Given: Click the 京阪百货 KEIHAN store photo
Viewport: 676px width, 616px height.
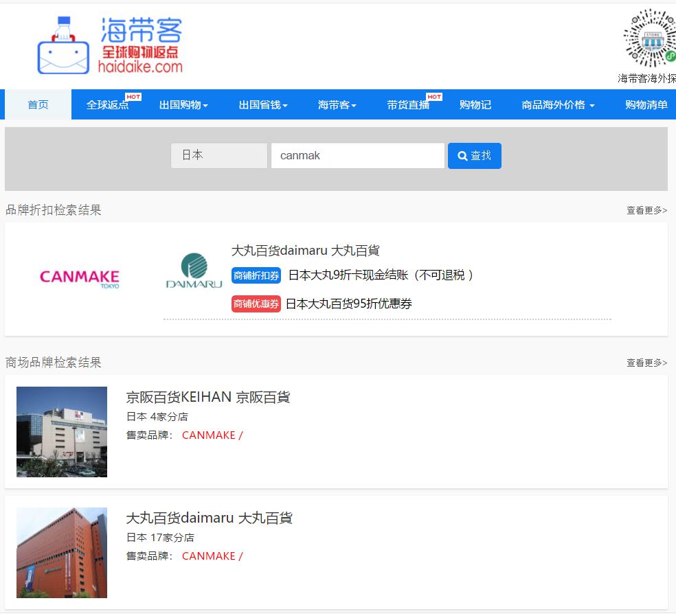Looking at the screenshot, I should point(61,432).
